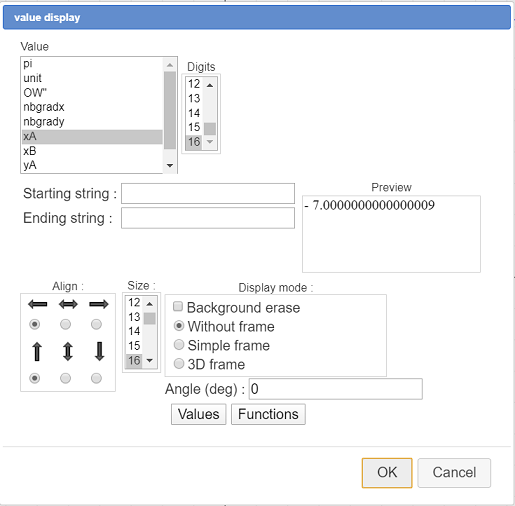Image resolution: width=515 pixels, height=506 pixels.
Task: Confirm the dialog with OK
Action: [387, 473]
